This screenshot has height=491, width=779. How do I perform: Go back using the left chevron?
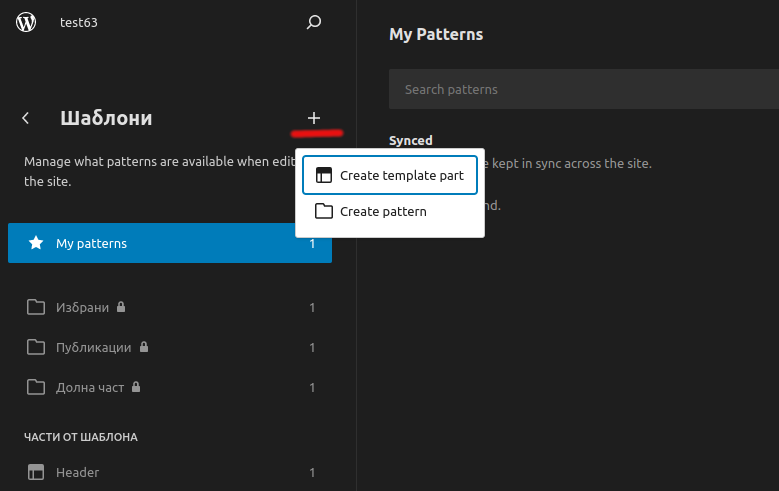point(26,118)
